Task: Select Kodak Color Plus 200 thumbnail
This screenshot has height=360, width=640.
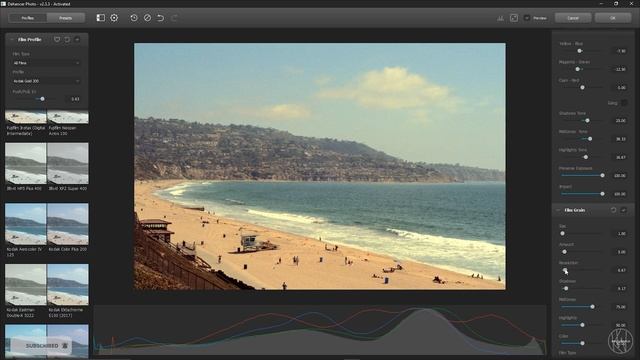Action: [68, 224]
